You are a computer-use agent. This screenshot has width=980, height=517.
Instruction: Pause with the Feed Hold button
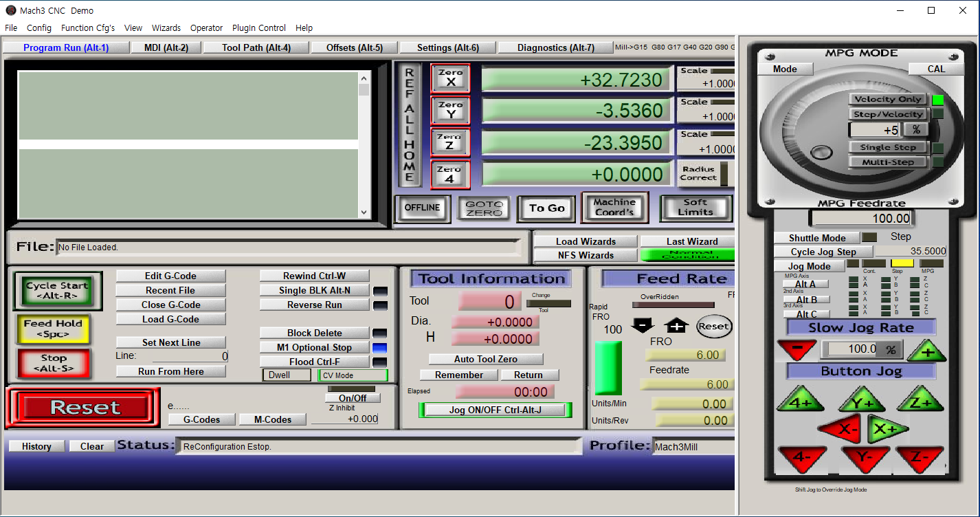(x=53, y=328)
